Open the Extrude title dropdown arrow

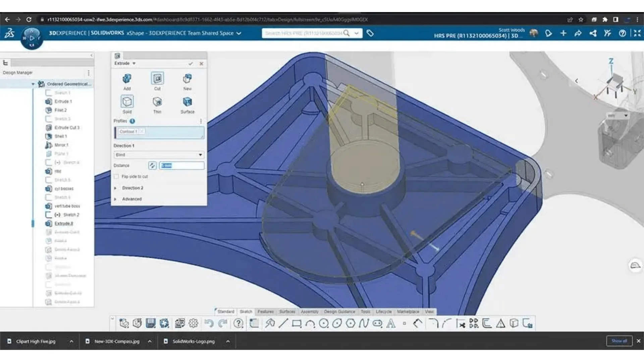pyautogui.click(x=134, y=63)
